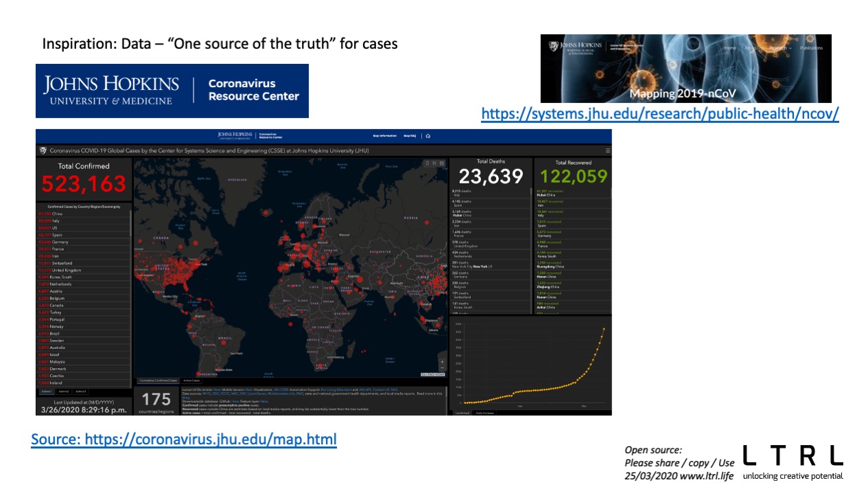
Task: Switch to the Active Cases map tab
Action: pos(191,380)
